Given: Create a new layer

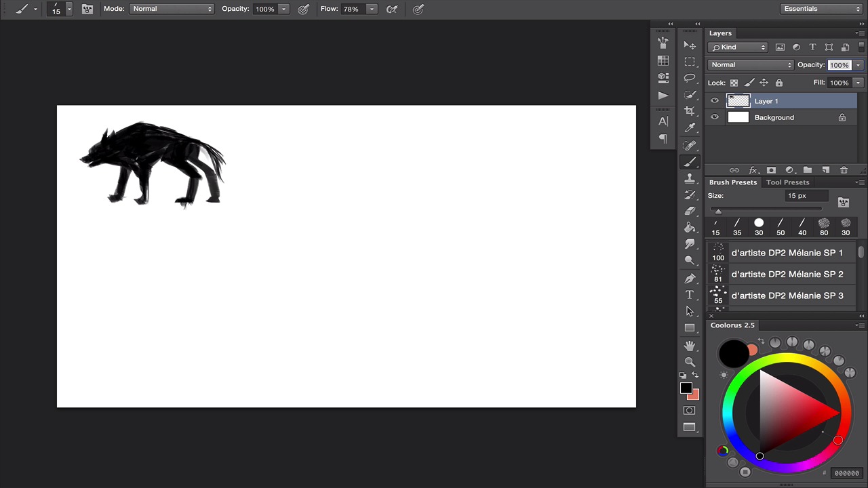Looking at the screenshot, I should (825, 170).
